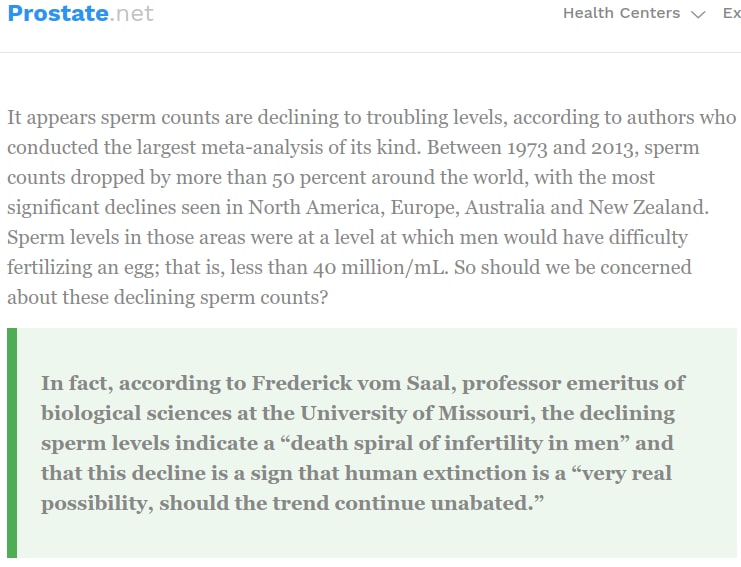Image resolution: width=741 pixels, height=567 pixels.
Task: Click the bold word 'Prostate' in logo
Action: (x=58, y=13)
